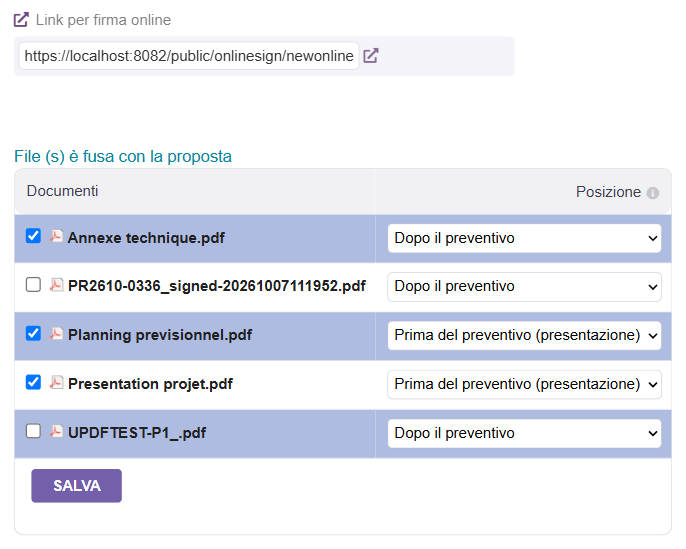Image resolution: width=686 pixels, height=549 pixels.
Task: Open the Presentation projet.pdf file link
Action: pyautogui.click(x=150, y=384)
